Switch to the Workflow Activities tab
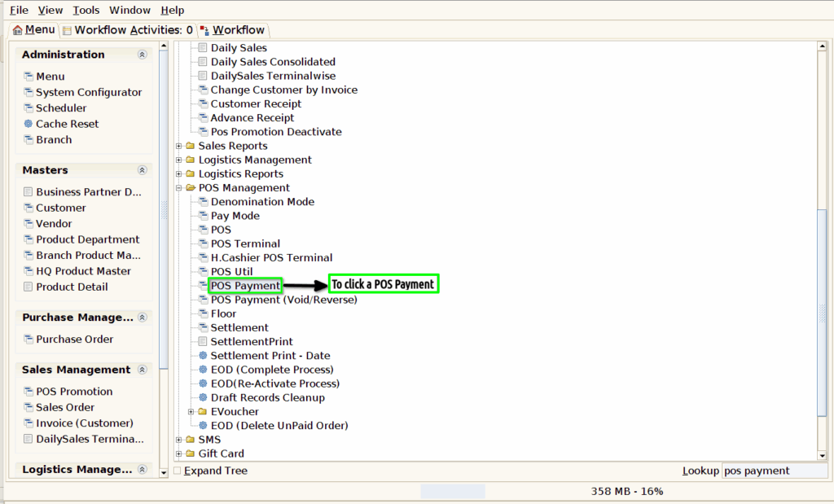Viewport: 834px width, 504px height. 128,30
